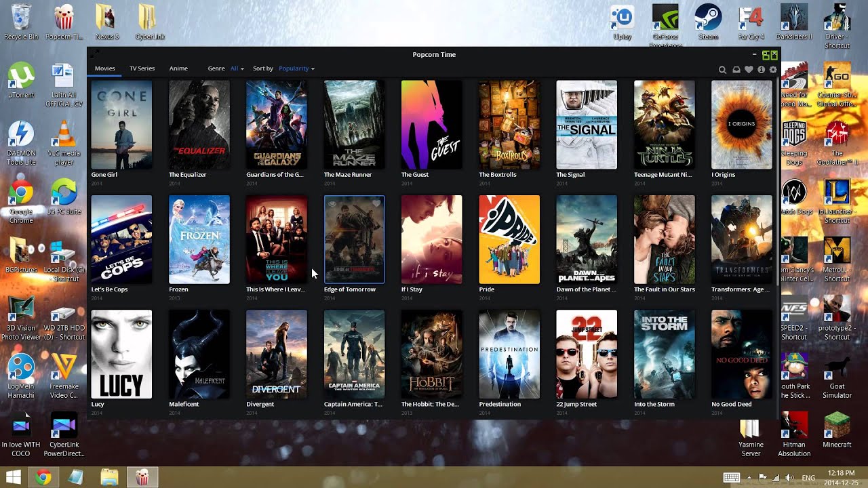Open Dawn of the Planet poster
The height and width of the screenshot is (488, 868).
[x=587, y=240]
